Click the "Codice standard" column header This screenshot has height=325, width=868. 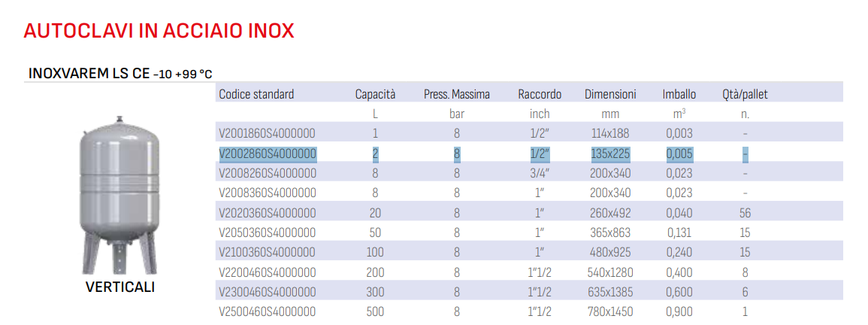(x=256, y=94)
